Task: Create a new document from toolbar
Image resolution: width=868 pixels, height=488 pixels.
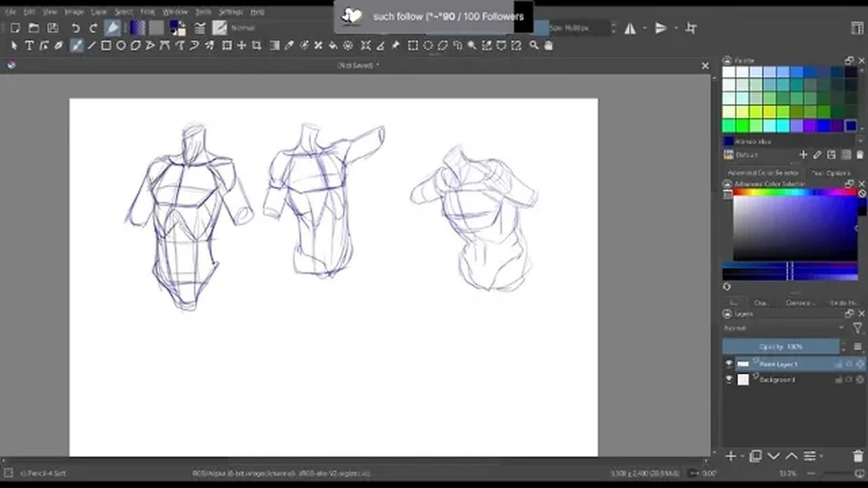Action: point(15,28)
